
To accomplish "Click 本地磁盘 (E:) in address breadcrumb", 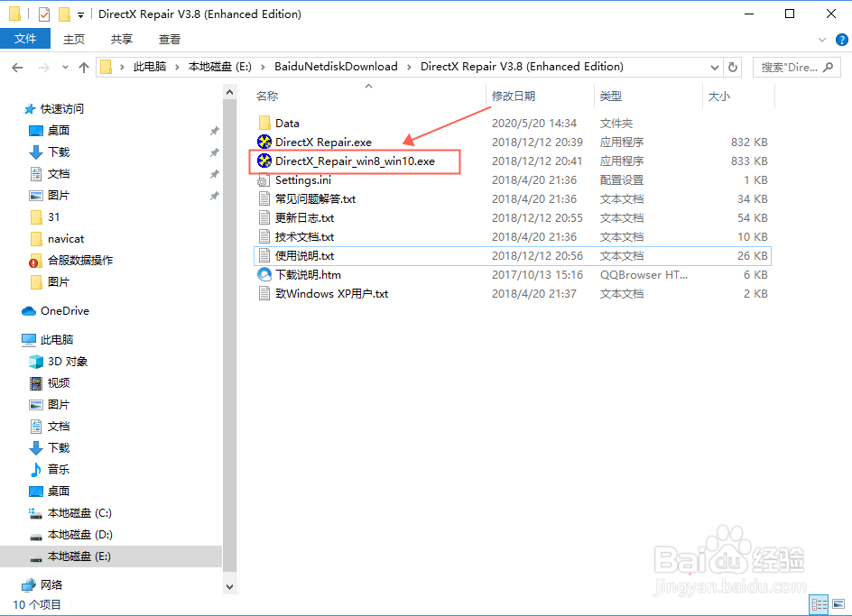I will (220, 67).
